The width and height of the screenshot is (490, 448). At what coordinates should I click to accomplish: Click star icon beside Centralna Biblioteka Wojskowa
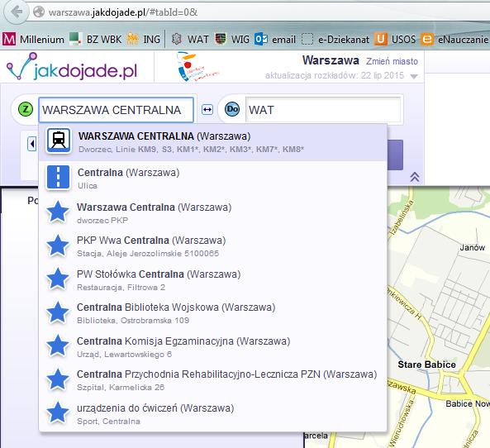pos(58,312)
